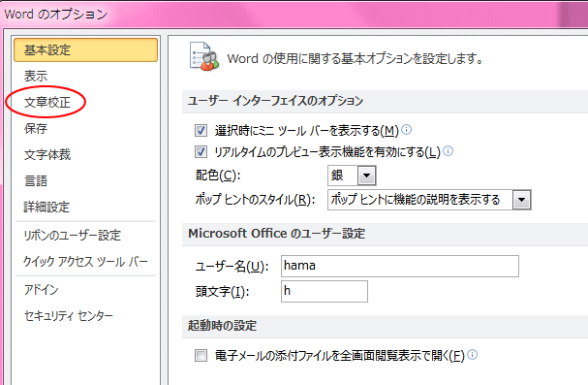The image size is (588, 385).
Task: Click the Word のオプション title text
Action: (56, 15)
